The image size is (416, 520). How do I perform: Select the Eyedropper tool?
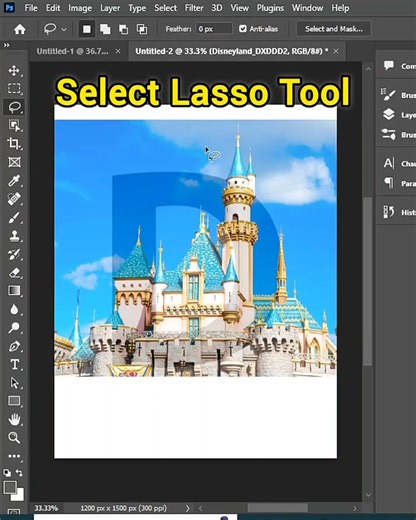[14, 181]
